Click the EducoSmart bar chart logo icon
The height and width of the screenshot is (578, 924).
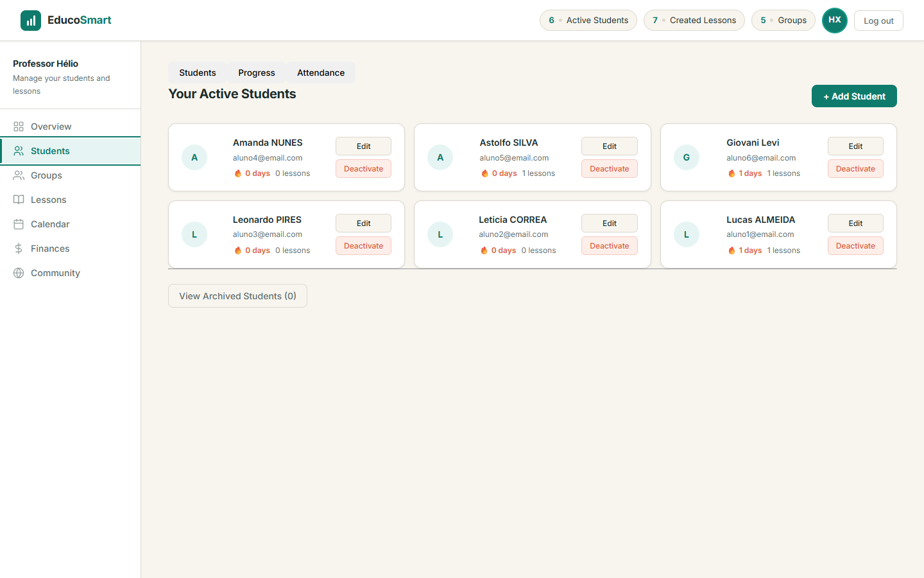point(31,21)
